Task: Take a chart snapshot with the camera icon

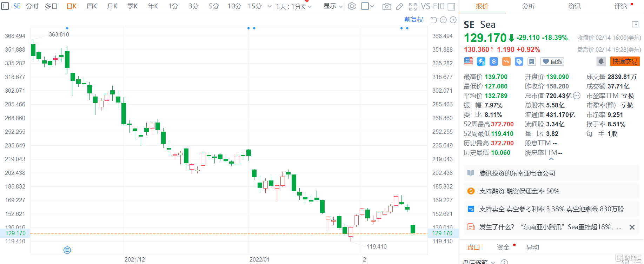Action: pyautogui.click(x=386, y=6)
